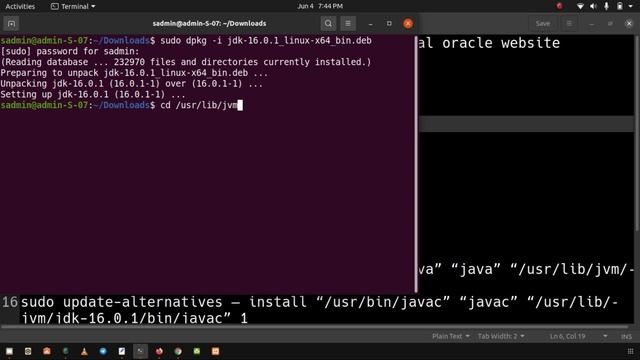Screen dimensions: 640x360
Task: Click the orange dock icon left of VLC
Action: click(x=47, y=351)
